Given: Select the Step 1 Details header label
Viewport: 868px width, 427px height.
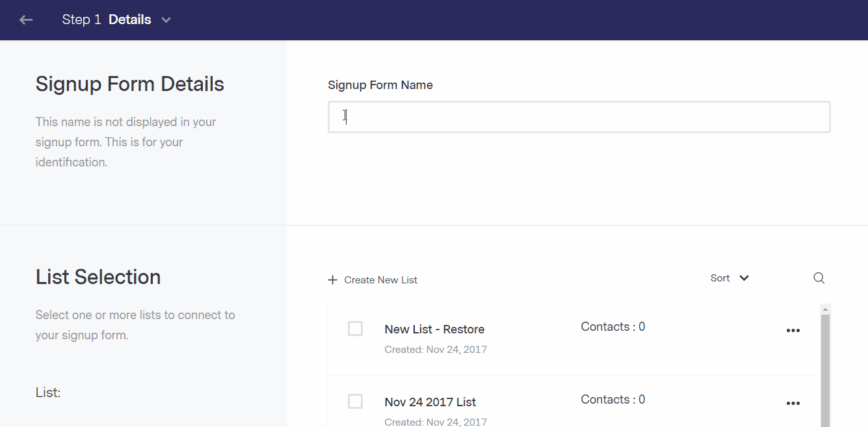Looking at the screenshot, I should tap(107, 19).
